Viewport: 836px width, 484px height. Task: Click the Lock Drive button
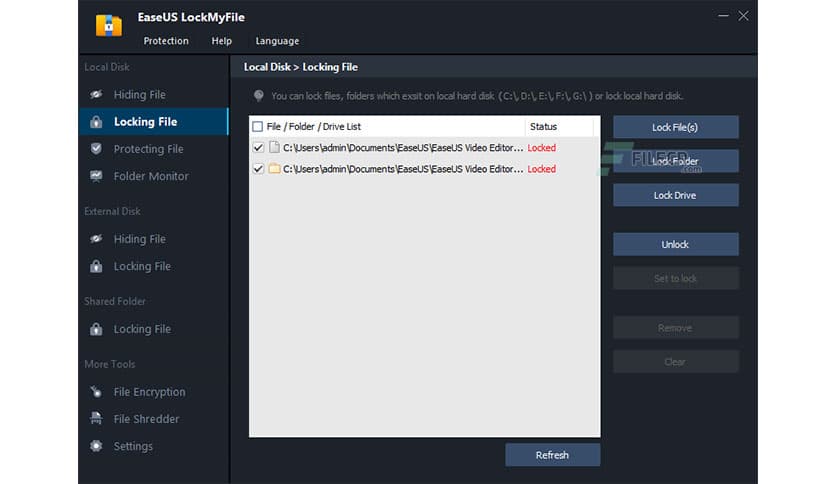coord(676,195)
